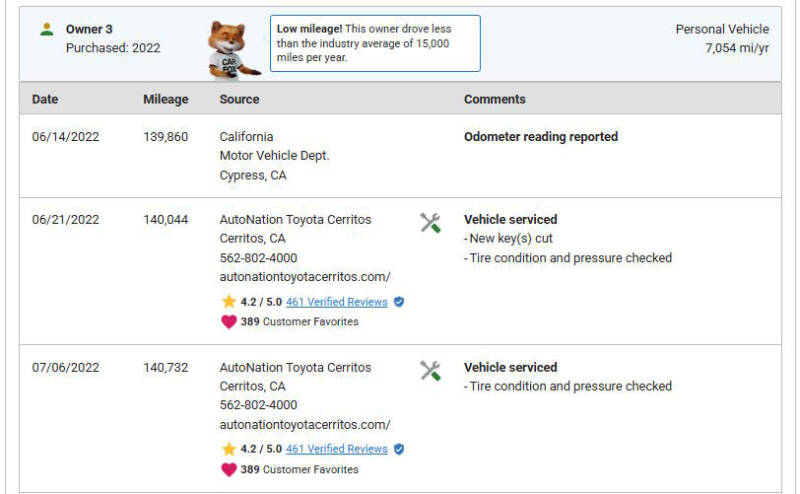Click New key(s) cut comment
Image resolution: width=800 pixels, height=494 pixels.
508,238
